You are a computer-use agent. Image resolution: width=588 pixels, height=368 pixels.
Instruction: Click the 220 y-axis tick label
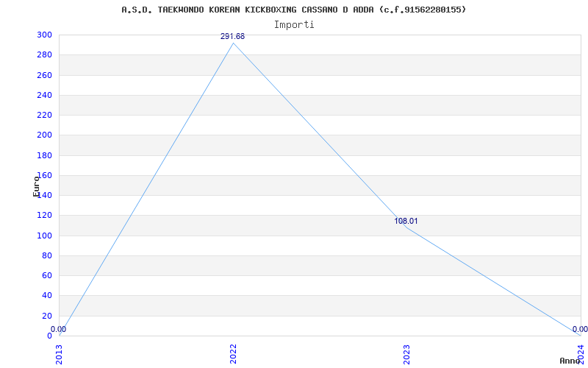click(x=44, y=115)
